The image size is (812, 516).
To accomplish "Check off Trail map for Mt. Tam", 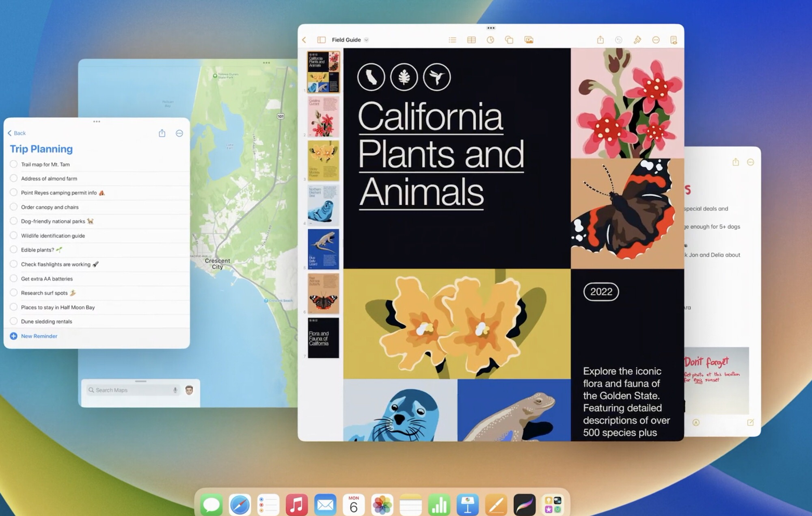I will tap(13, 164).
